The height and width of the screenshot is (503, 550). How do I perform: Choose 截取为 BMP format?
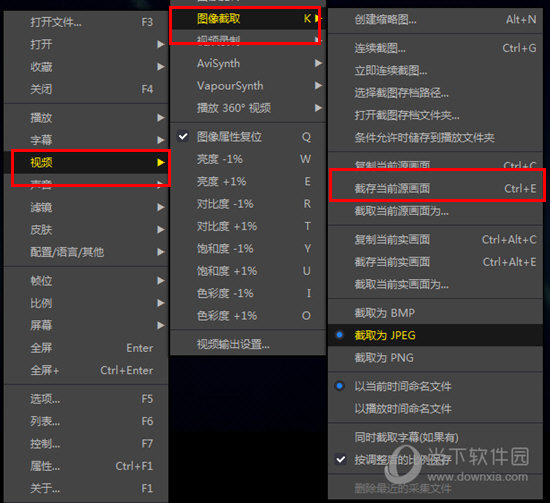(435, 313)
